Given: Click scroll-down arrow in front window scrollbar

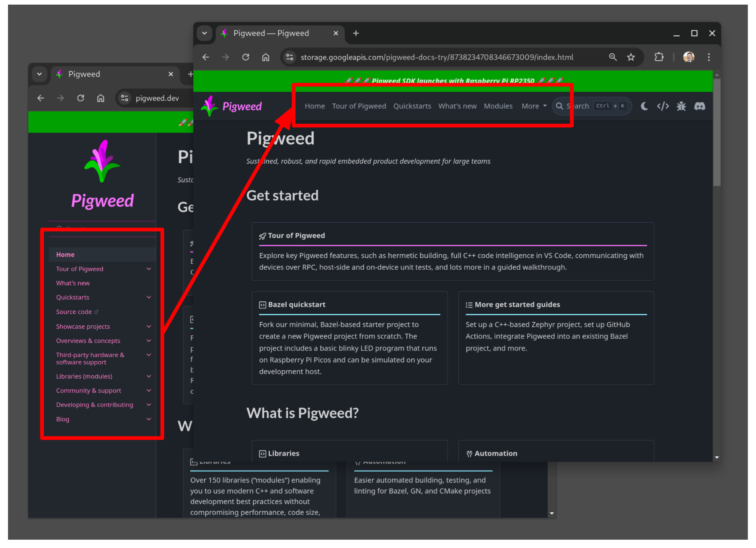Looking at the screenshot, I should click(717, 457).
